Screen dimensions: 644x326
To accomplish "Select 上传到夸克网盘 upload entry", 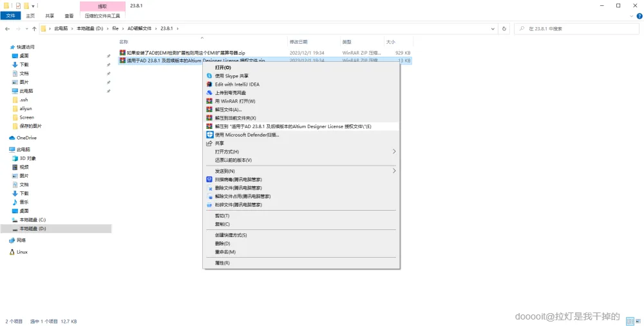I will coord(301,93).
